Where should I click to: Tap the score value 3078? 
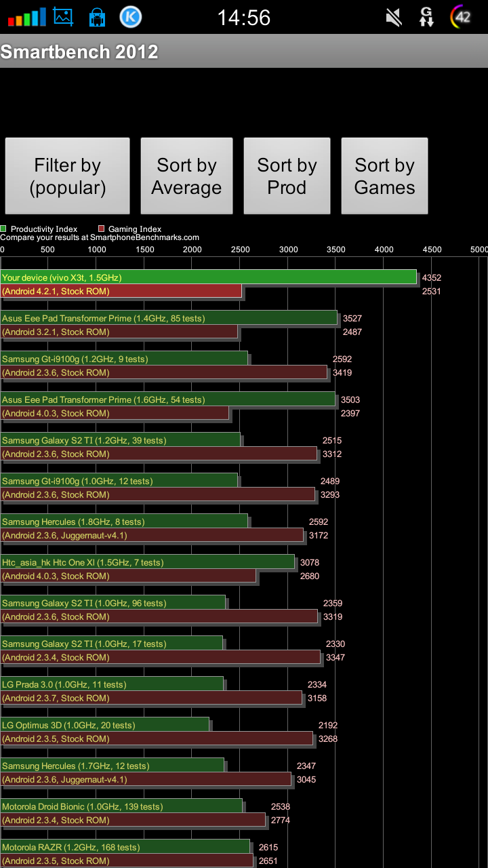pos(310,563)
